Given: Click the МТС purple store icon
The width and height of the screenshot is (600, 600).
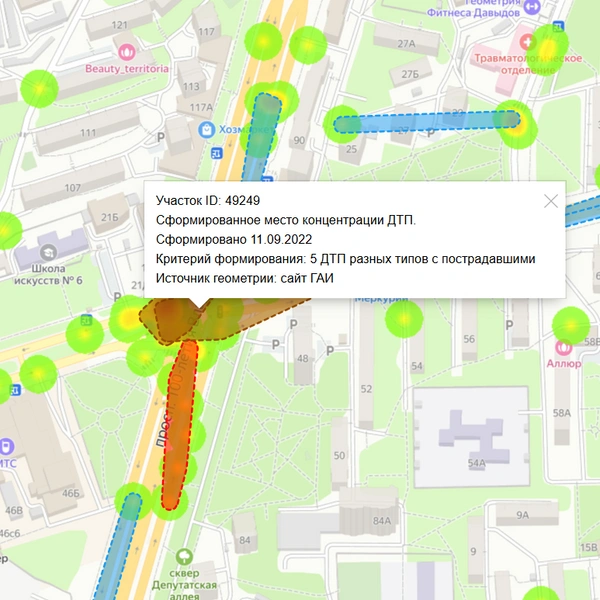Looking at the screenshot, I should click(6, 447).
